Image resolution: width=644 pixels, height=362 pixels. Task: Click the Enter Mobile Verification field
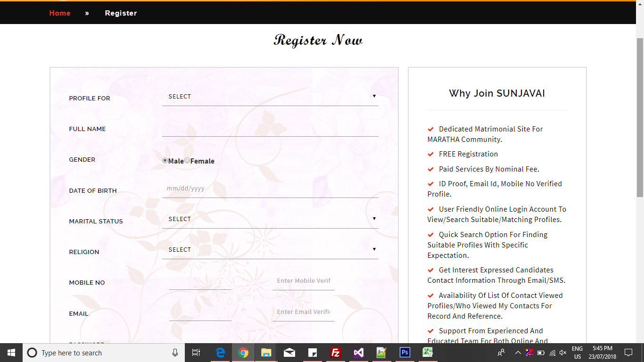[304, 281]
